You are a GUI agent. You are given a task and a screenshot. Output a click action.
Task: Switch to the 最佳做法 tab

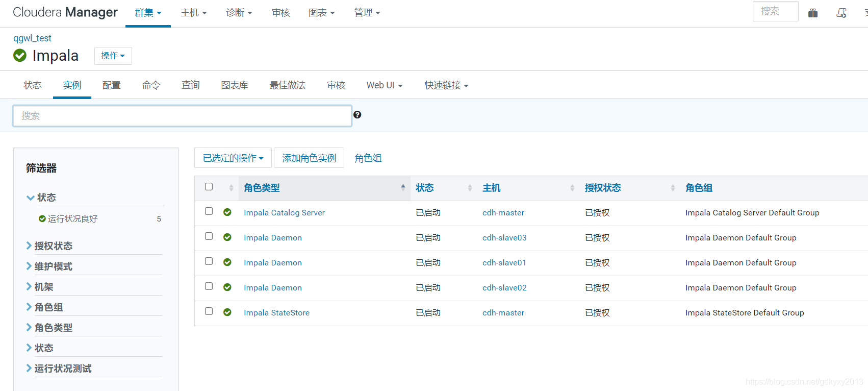(288, 85)
